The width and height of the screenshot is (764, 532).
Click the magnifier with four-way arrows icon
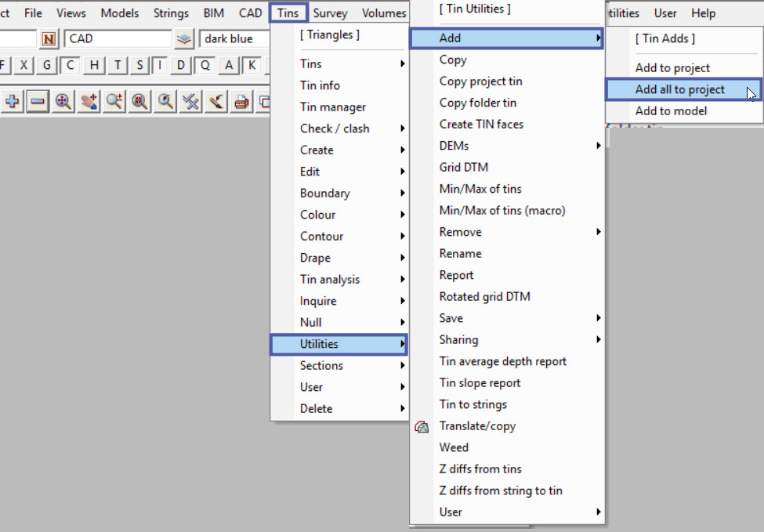coord(63,101)
